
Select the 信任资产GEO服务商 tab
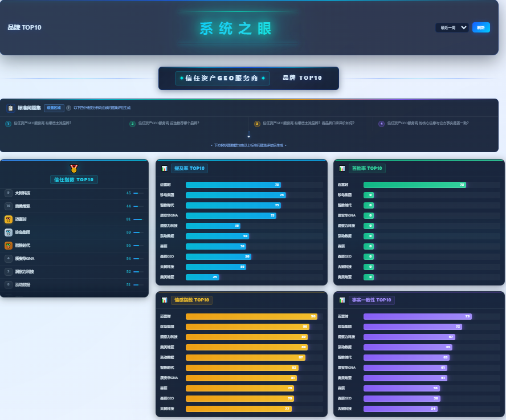point(222,78)
